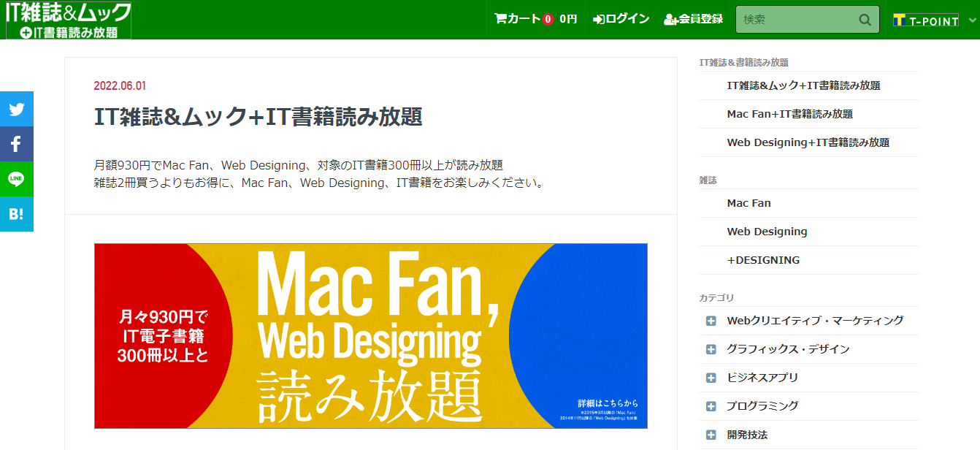Expand the プログラミング category
980x450 pixels.
(711, 405)
